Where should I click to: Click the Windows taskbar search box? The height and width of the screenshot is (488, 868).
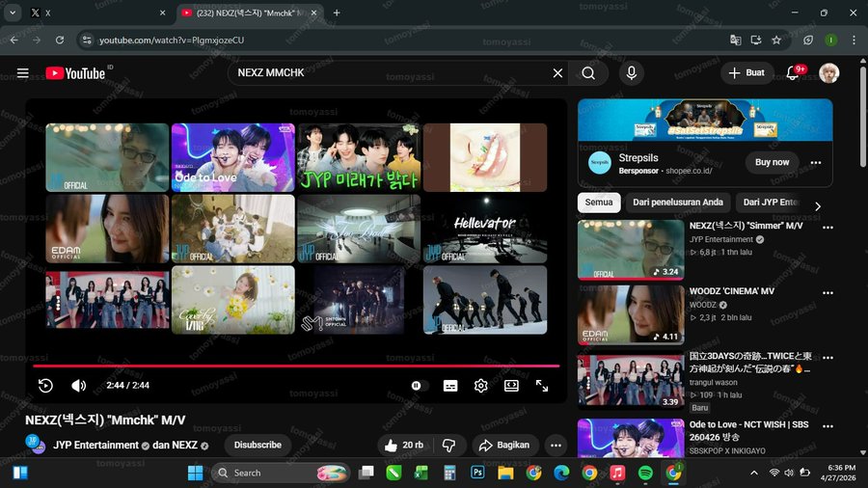click(x=282, y=474)
